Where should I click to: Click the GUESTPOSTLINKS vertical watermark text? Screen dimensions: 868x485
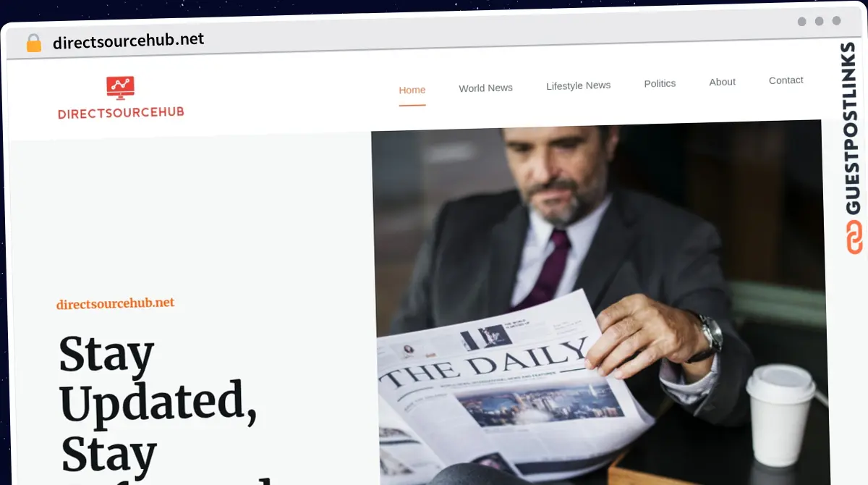pos(854,129)
